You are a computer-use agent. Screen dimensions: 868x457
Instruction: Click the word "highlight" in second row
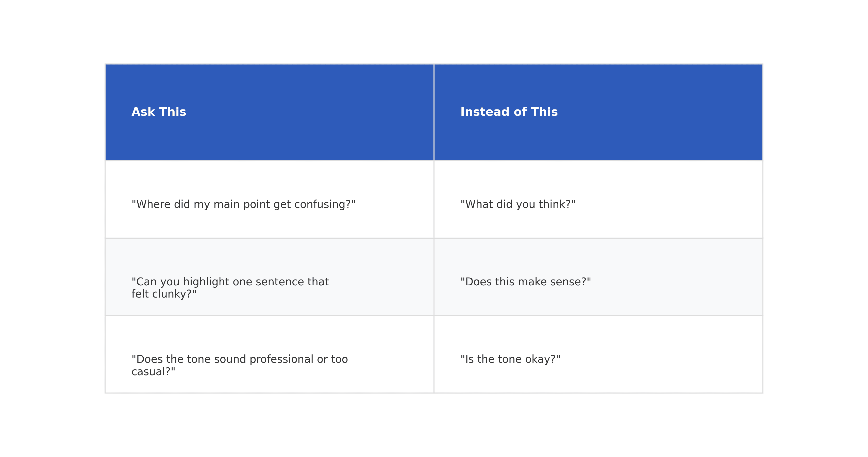pyautogui.click(x=206, y=282)
